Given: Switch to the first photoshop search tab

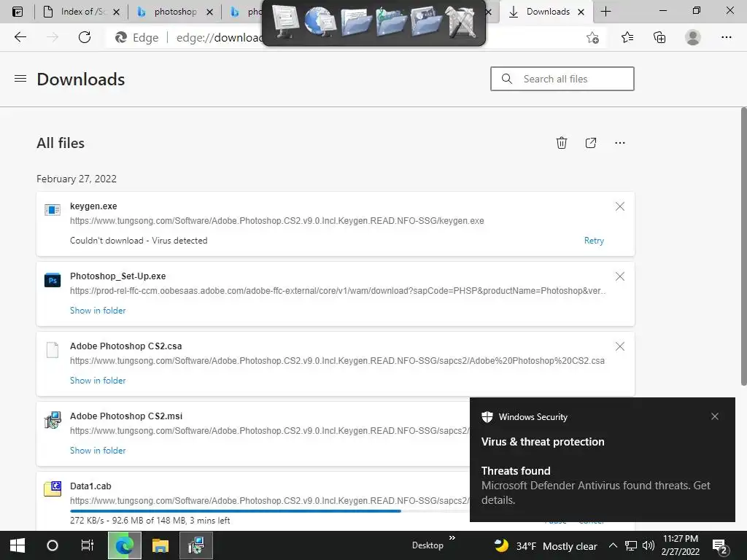Looking at the screenshot, I should click(174, 12).
